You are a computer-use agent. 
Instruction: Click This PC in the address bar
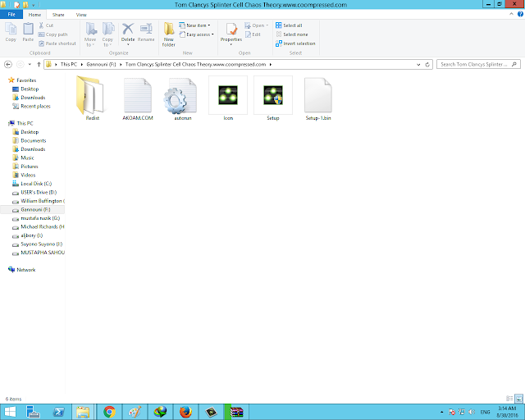(x=69, y=64)
